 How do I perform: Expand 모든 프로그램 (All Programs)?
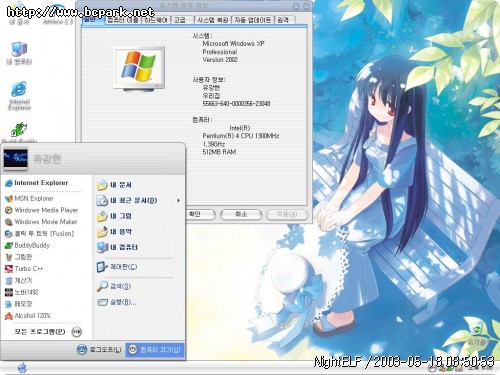point(48,332)
